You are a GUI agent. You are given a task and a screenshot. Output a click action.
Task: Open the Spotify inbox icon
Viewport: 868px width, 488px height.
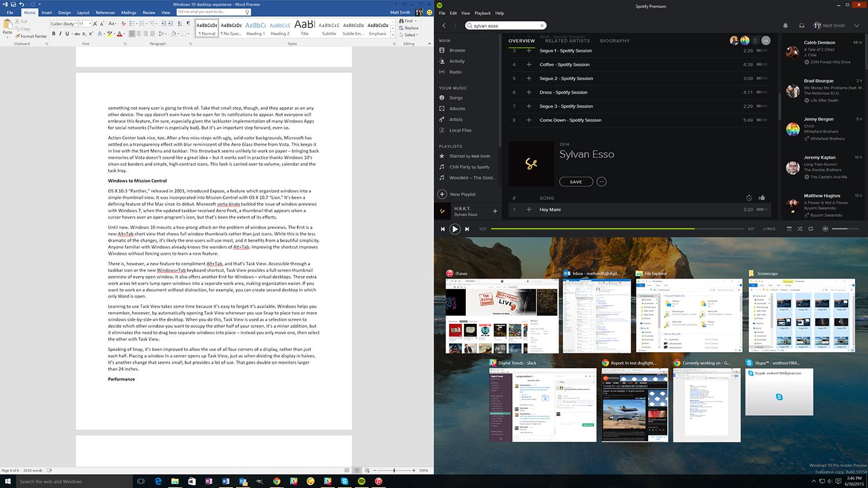click(801, 25)
